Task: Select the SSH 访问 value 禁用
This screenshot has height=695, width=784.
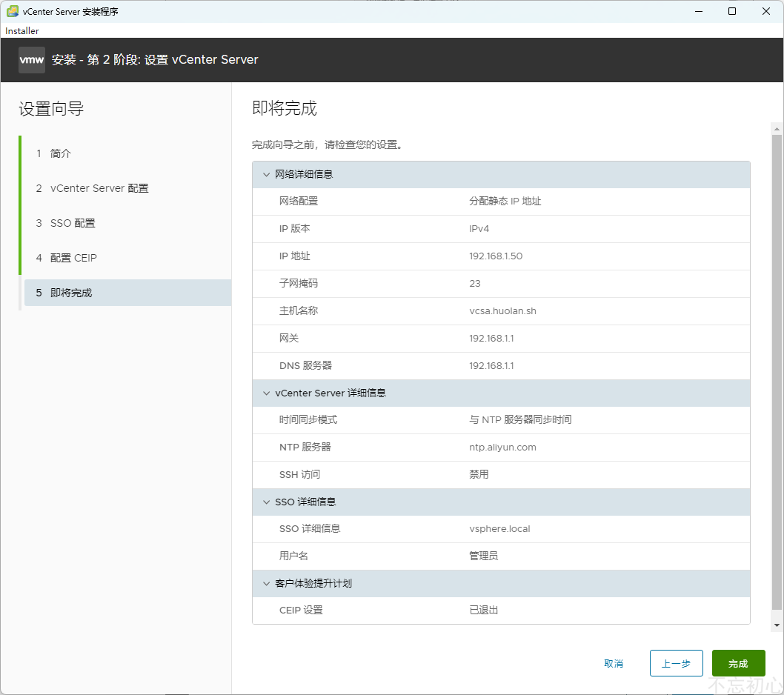Action: [479, 474]
